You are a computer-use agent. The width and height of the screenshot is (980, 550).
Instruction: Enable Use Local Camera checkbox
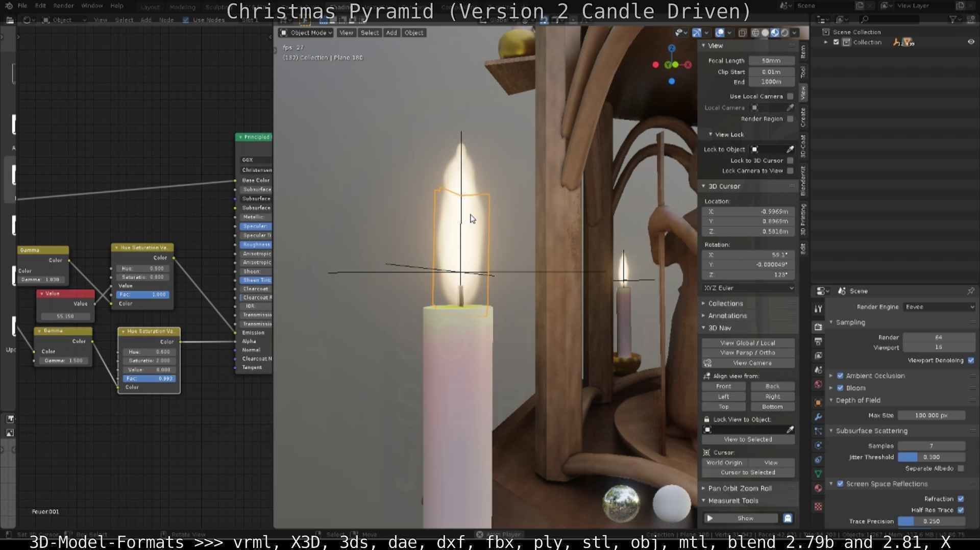click(790, 96)
